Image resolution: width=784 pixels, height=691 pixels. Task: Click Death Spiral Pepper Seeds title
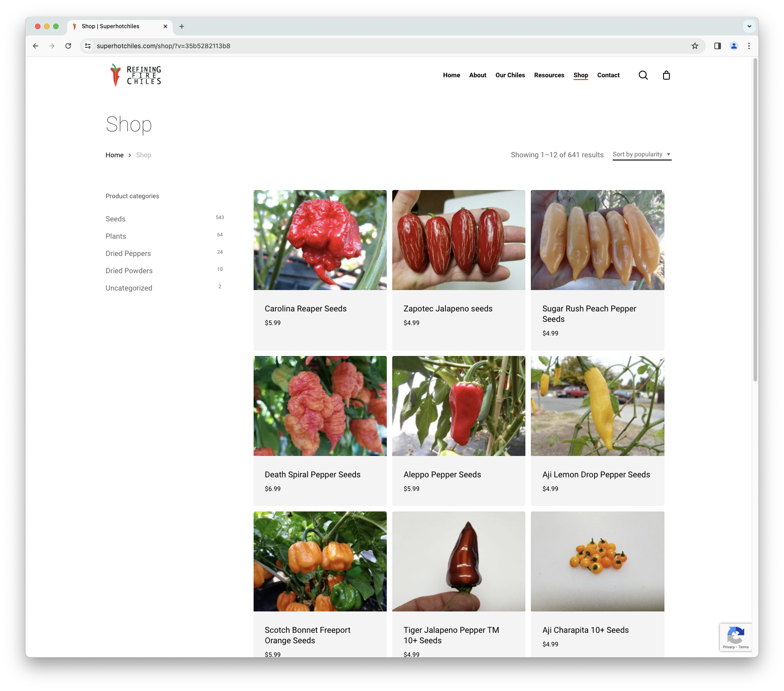point(312,475)
